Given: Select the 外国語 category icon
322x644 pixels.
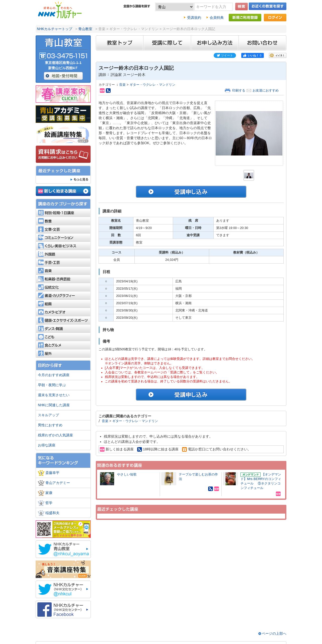Looking at the screenshot, I should click(41, 254).
